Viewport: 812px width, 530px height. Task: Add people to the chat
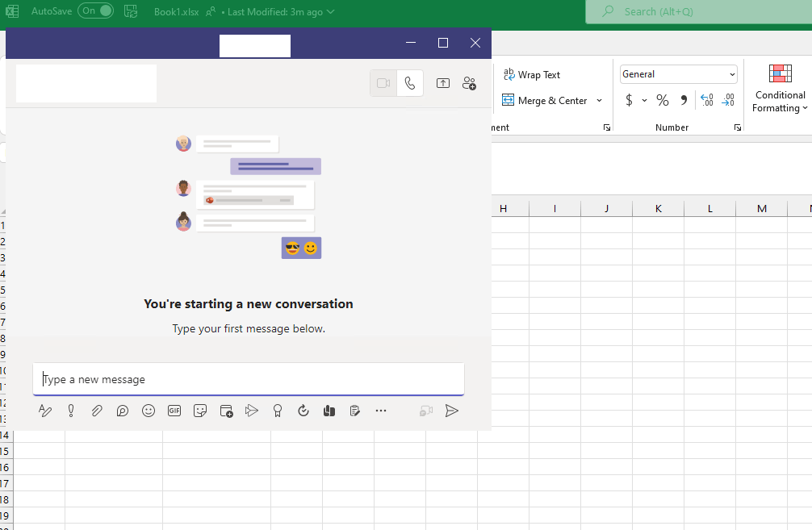tap(469, 83)
